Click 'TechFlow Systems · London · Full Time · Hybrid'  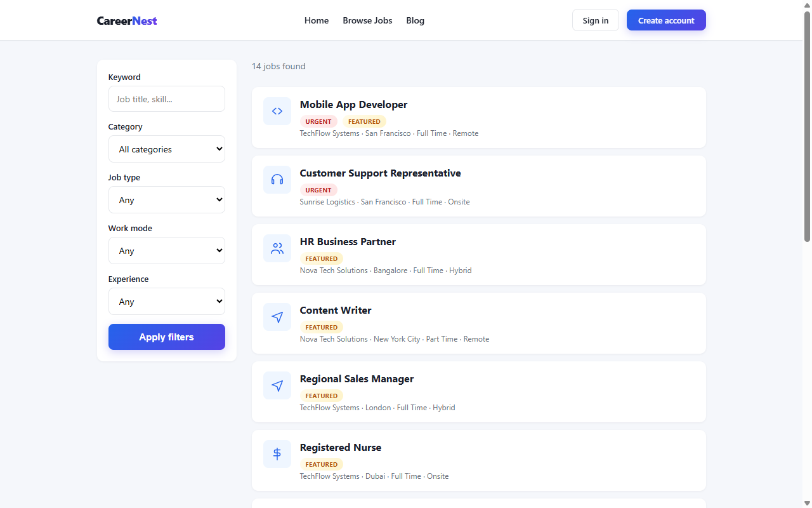tap(377, 408)
